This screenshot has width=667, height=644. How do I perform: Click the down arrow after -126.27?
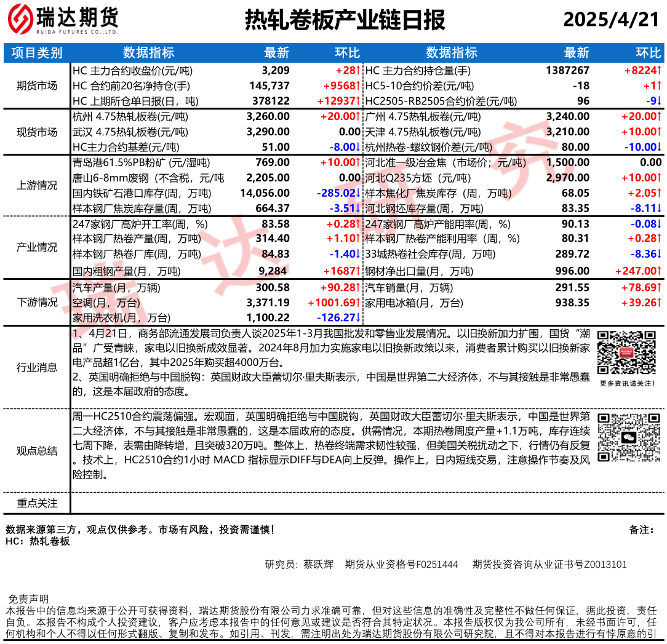[357, 317]
